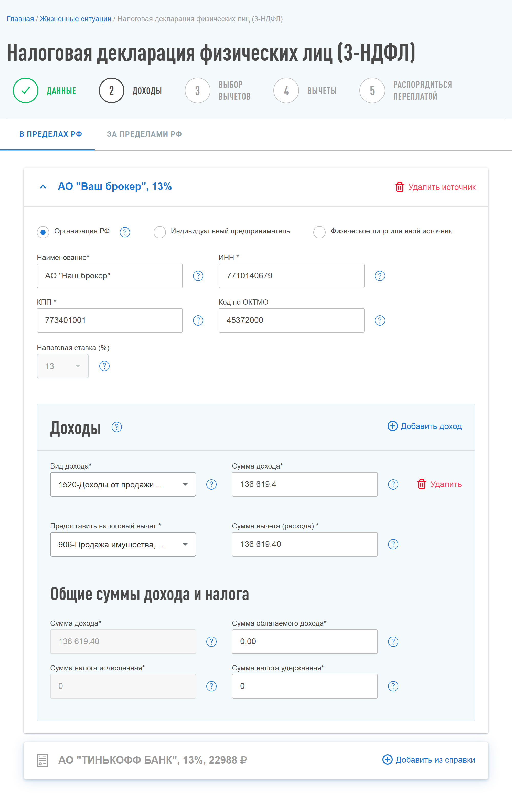The width and height of the screenshot is (512, 812).
Task: Open help icon beside Вид дохода dropdown
Action: tap(211, 484)
